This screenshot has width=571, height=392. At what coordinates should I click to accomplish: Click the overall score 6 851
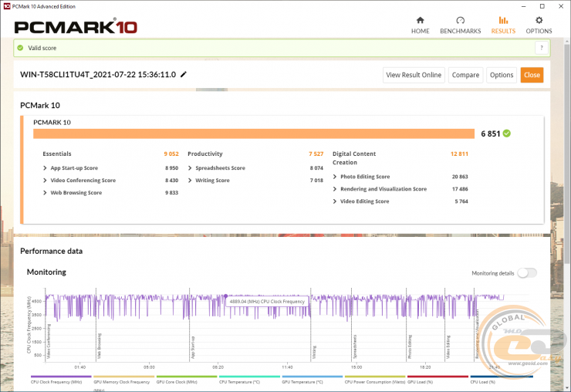click(491, 133)
